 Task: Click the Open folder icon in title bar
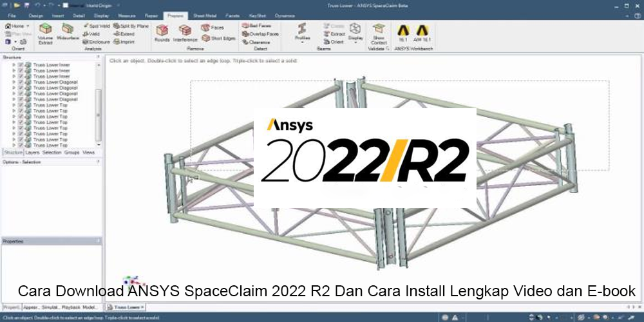click(17, 5)
